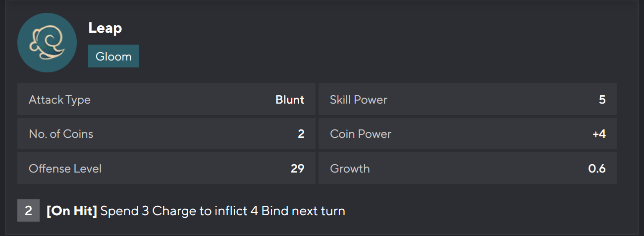Select the Gloom affinity tag

[113, 56]
